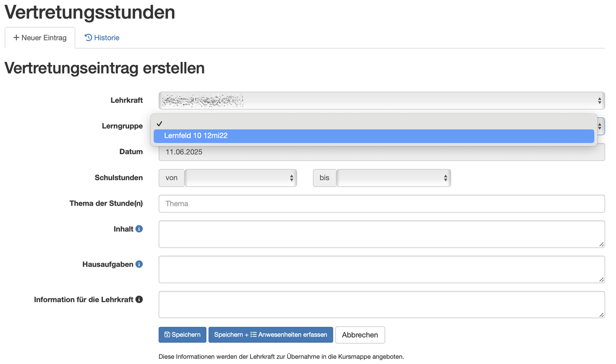Open the 'bis' Schulstunden dropdown
This screenshot has height=364, width=616.
393,178
